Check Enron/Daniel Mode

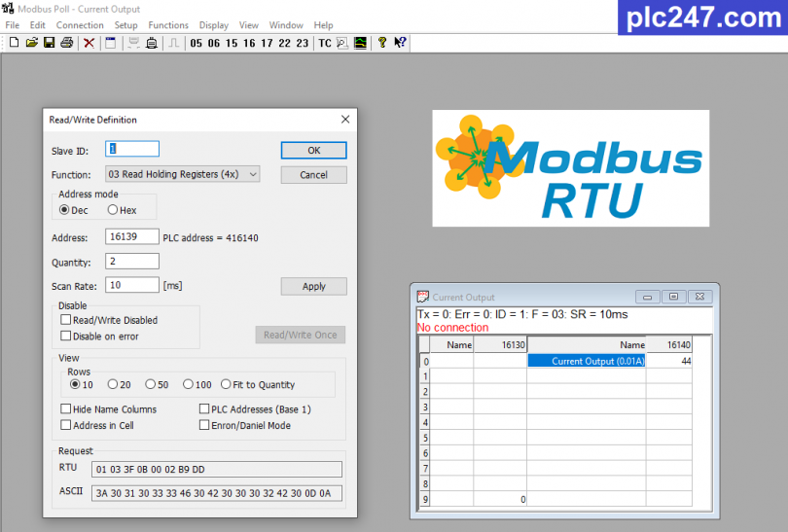click(204, 425)
